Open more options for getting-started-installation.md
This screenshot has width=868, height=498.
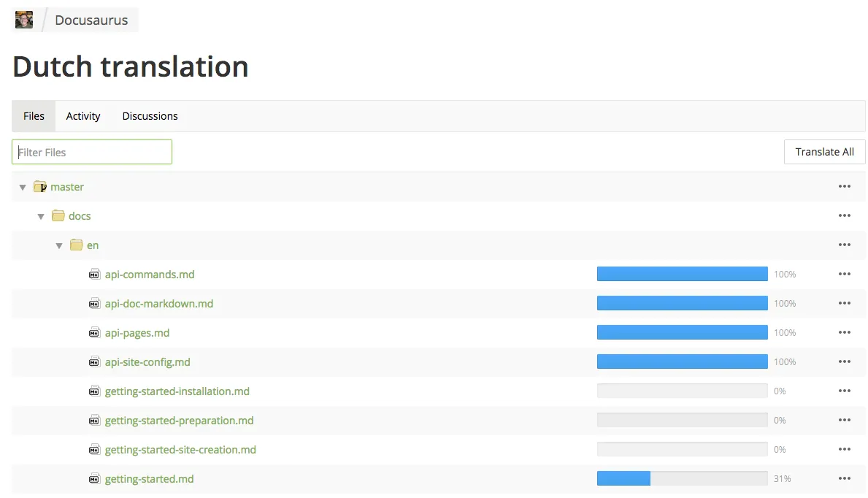844,391
